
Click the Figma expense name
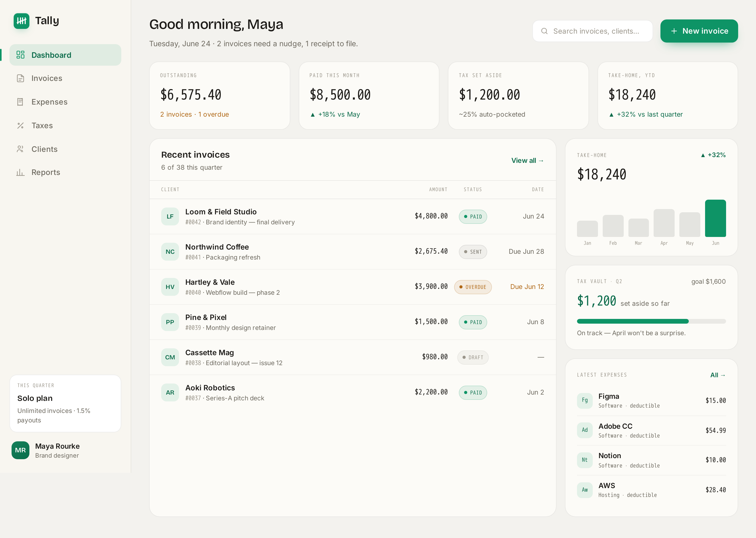coord(609,396)
